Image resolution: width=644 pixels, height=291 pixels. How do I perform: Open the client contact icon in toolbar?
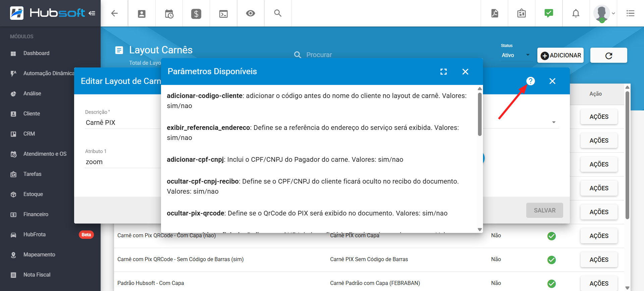pos(142,14)
